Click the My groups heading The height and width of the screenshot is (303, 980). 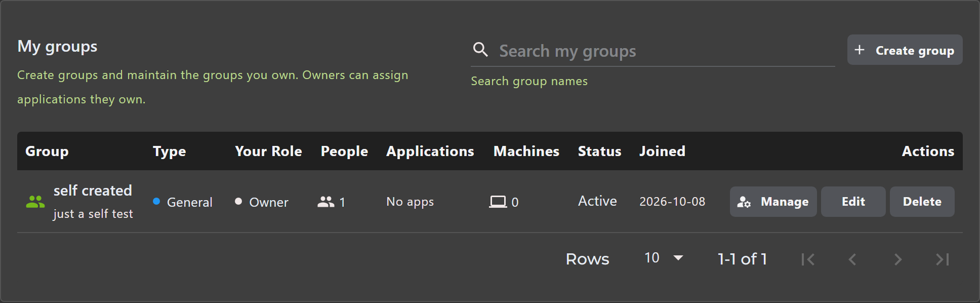tap(57, 47)
